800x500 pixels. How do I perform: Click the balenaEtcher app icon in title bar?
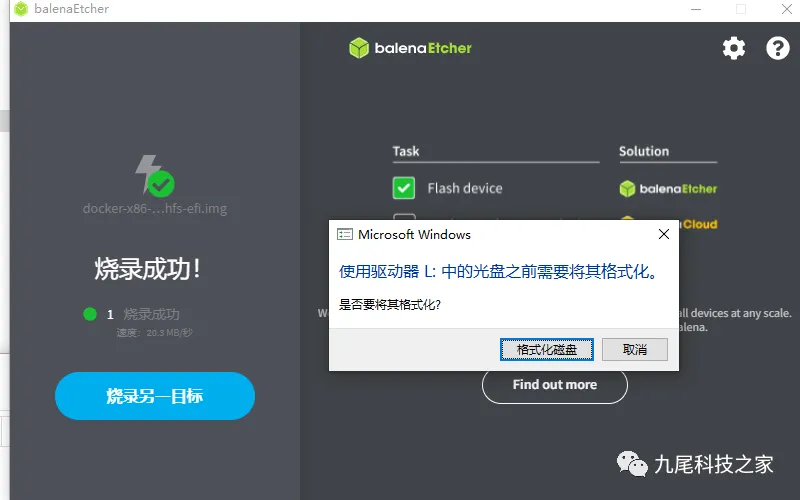coord(20,9)
